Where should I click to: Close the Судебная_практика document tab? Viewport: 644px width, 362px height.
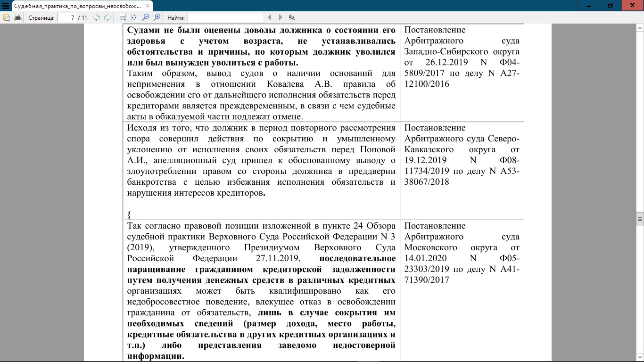pyautogui.click(x=148, y=6)
